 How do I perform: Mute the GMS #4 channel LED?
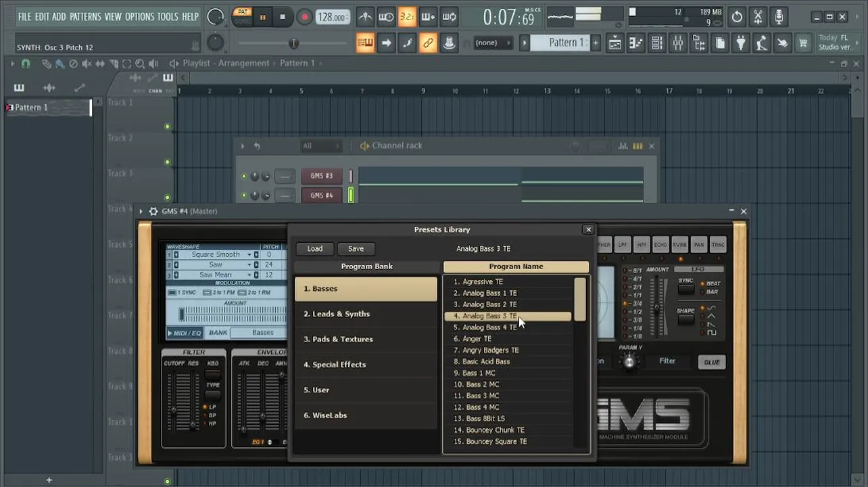[244, 195]
